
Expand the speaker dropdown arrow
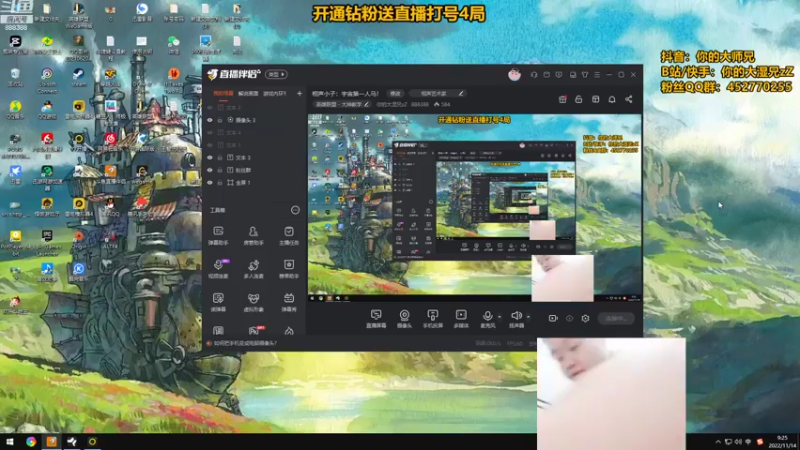point(528,317)
